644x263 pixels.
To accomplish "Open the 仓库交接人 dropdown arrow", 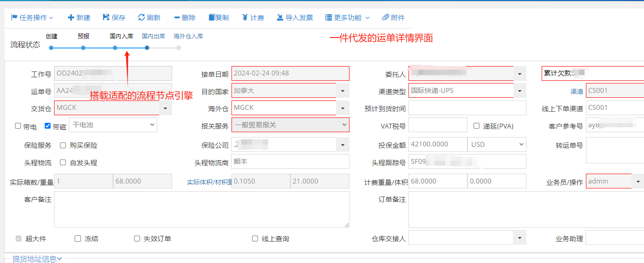I will (x=520, y=238).
